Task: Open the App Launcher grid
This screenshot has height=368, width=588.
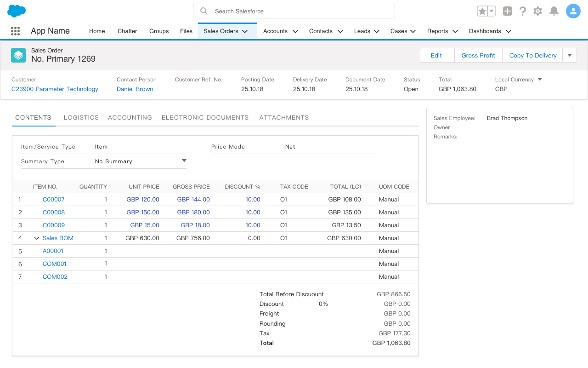Action: (15, 31)
